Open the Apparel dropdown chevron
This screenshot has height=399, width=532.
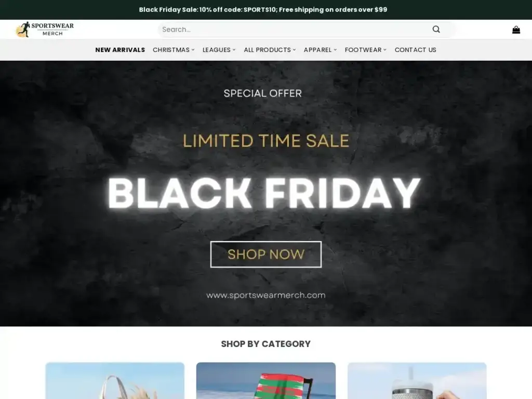(335, 49)
